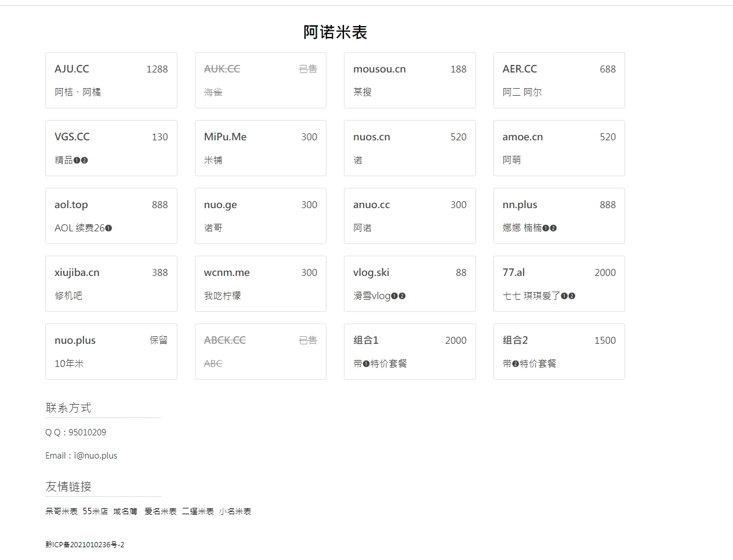This screenshot has width=733, height=560.
Task: Click the Email i@nuo.plus text
Action: [81, 456]
